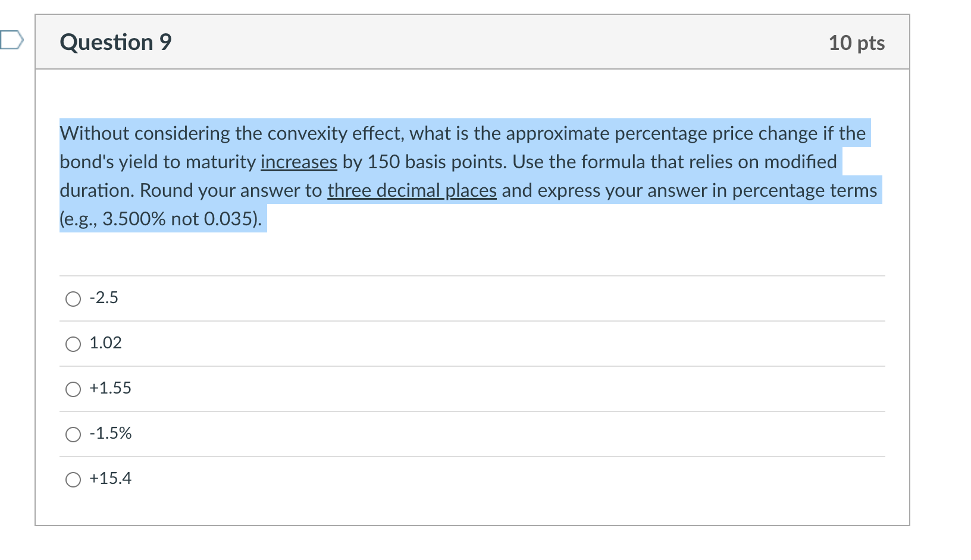Click the "(e.g., 3.500% not 0.035)" example text
This screenshot has width=971, height=560.
[x=161, y=219]
